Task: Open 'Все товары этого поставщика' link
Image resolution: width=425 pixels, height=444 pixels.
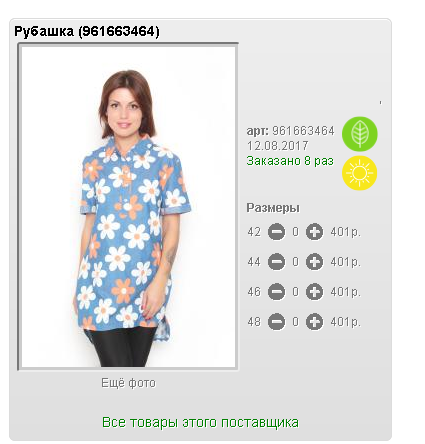Action: tap(200, 422)
